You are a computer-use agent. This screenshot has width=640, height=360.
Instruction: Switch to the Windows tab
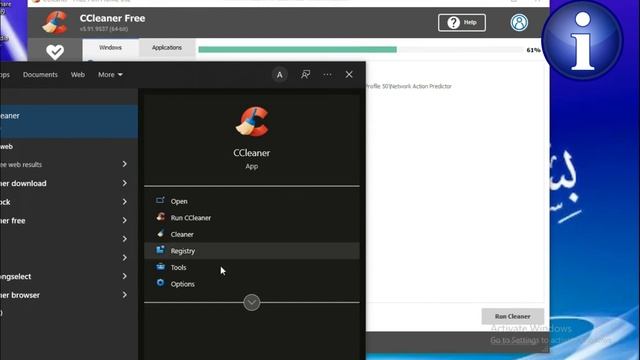click(x=110, y=48)
